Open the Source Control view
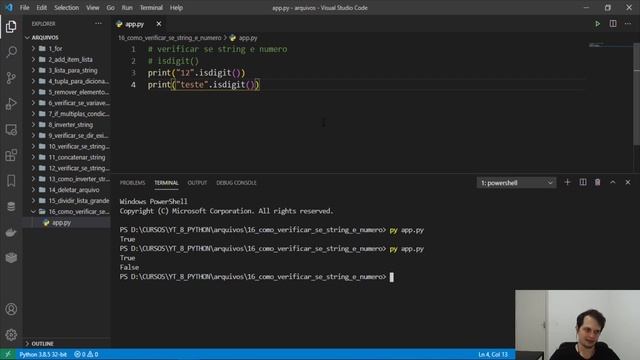The width and height of the screenshot is (640, 360). [11, 78]
